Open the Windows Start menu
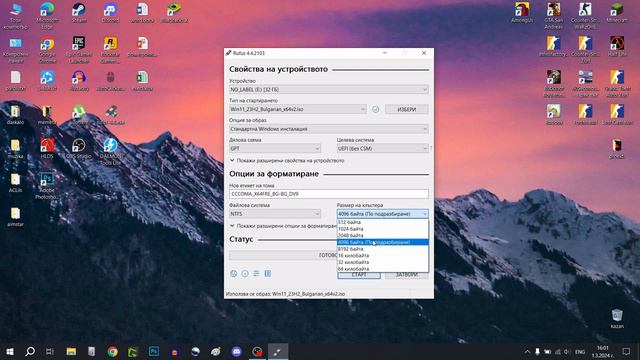640x360 pixels. click(x=10, y=351)
